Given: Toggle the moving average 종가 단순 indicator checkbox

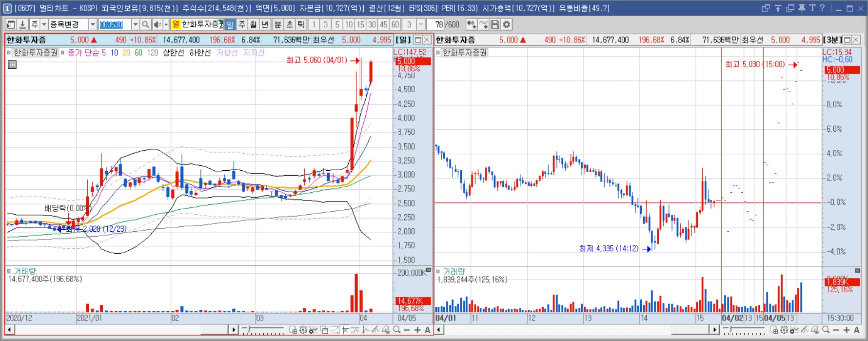Looking at the screenshot, I should 62,53.
